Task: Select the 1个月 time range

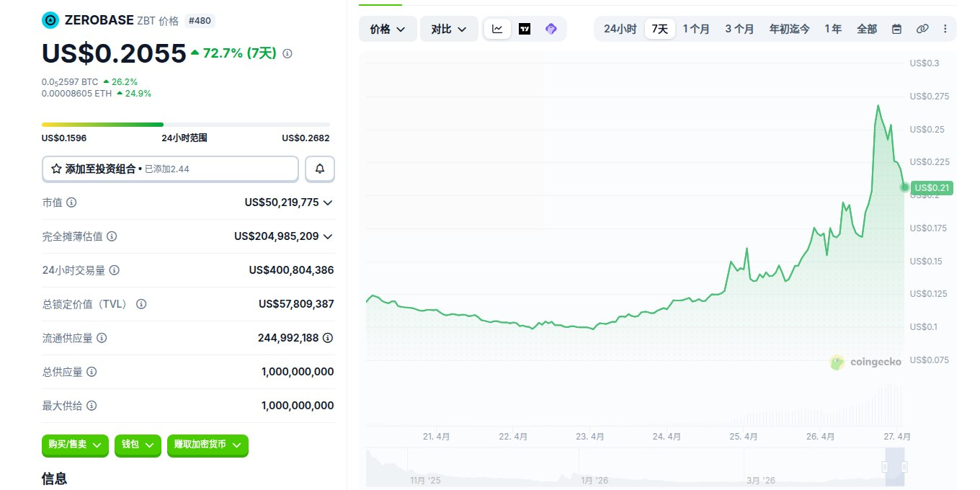Action: point(696,29)
